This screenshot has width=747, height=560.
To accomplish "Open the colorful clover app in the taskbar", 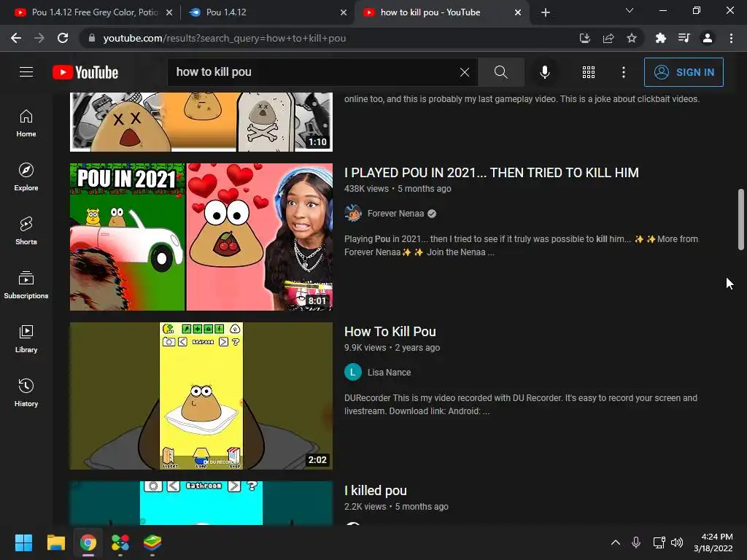I will pyautogui.click(x=120, y=542).
